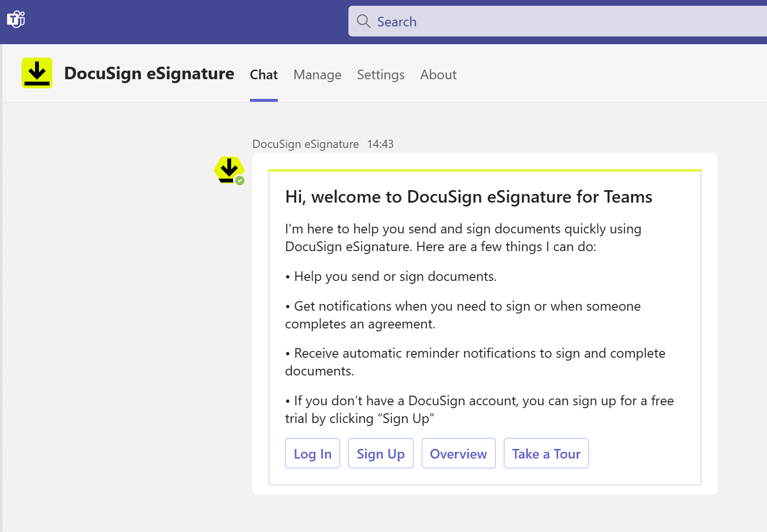Click the Overview button
The height and width of the screenshot is (532, 767).
(x=458, y=453)
